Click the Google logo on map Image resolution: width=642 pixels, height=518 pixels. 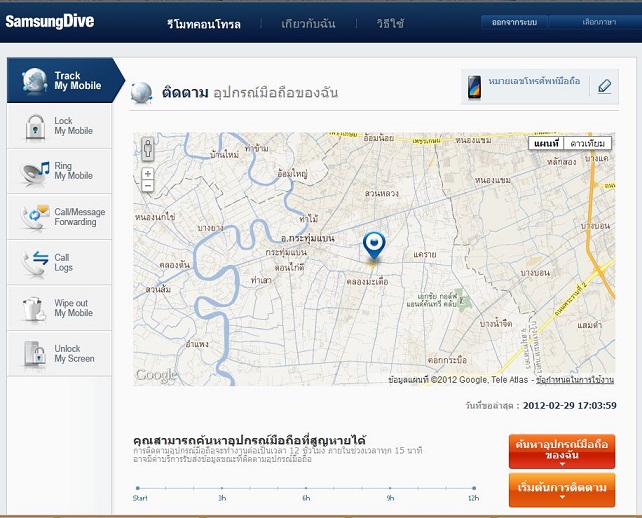click(x=156, y=375)
